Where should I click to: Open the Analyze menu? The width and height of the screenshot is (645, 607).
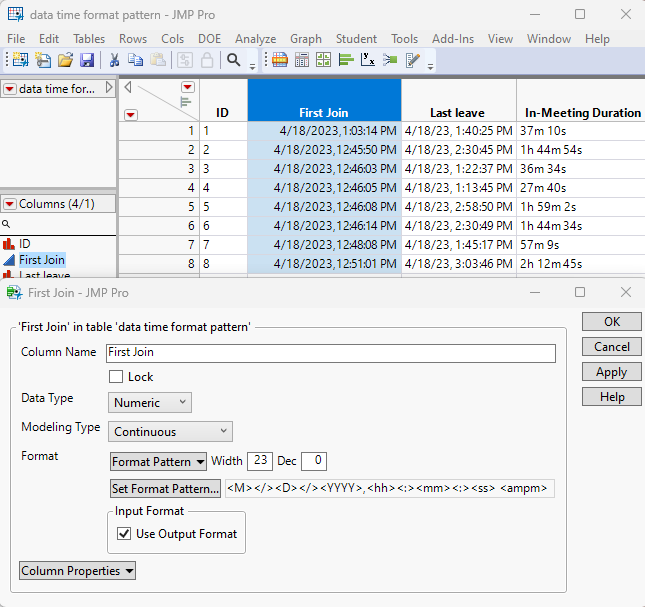click(255, 39)
